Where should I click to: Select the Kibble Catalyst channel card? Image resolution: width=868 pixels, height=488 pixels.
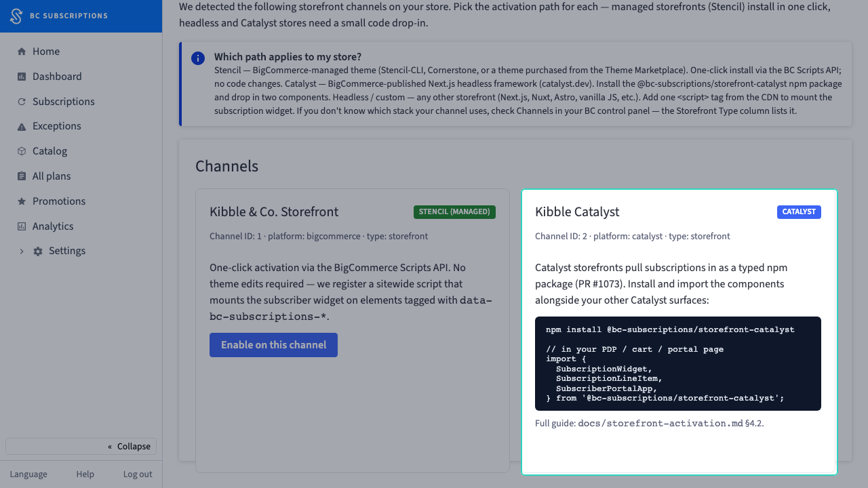coord(679,331)
